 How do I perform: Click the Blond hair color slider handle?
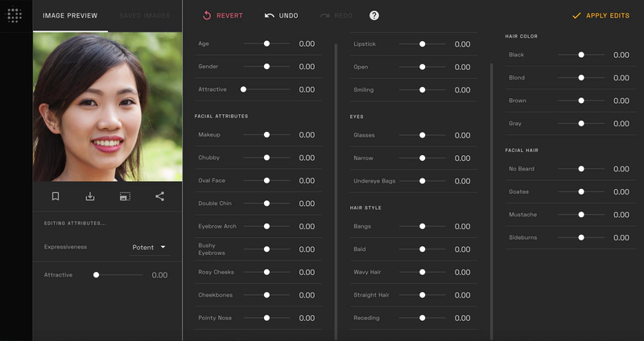tap(580, 78)
